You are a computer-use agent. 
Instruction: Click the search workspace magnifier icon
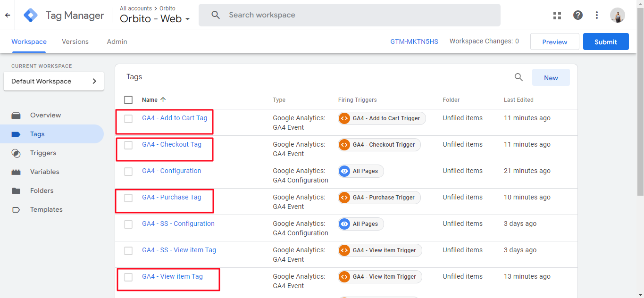coord(216,15)
